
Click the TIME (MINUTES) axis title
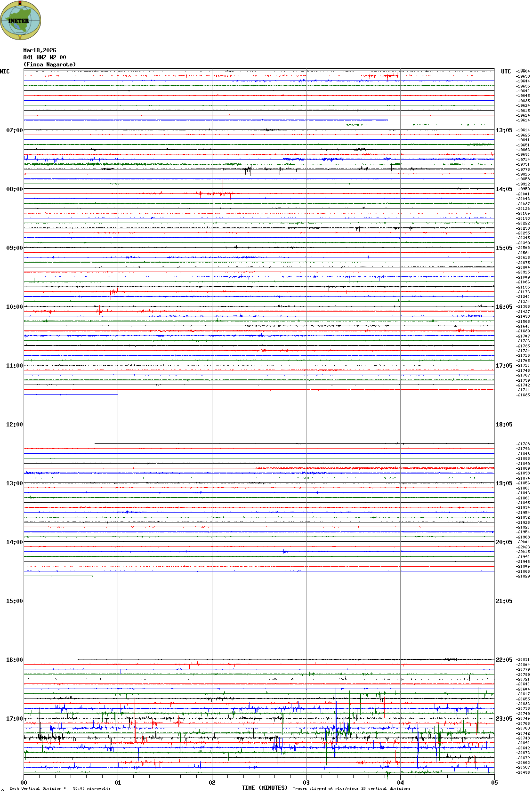[x=265, y=788]
